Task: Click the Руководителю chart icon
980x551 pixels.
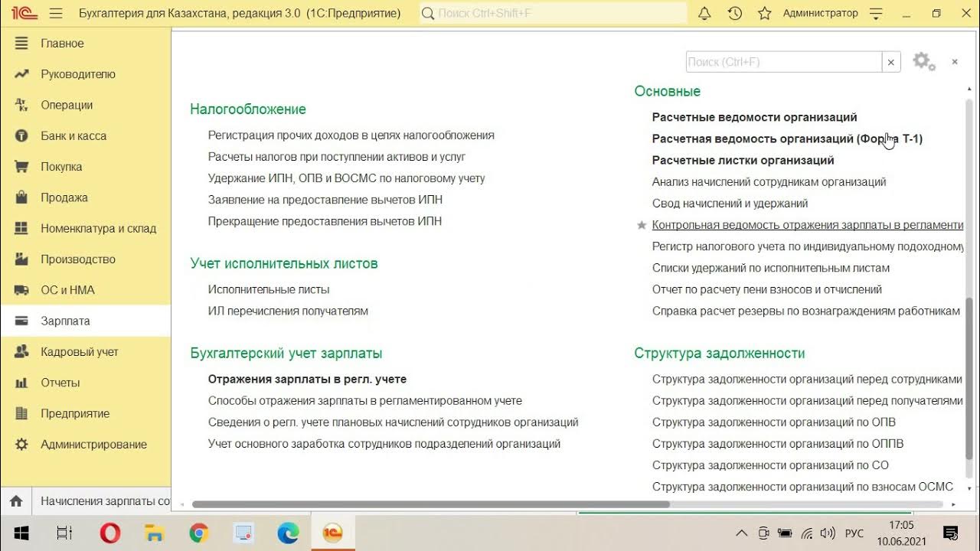Action: (21, 74)
